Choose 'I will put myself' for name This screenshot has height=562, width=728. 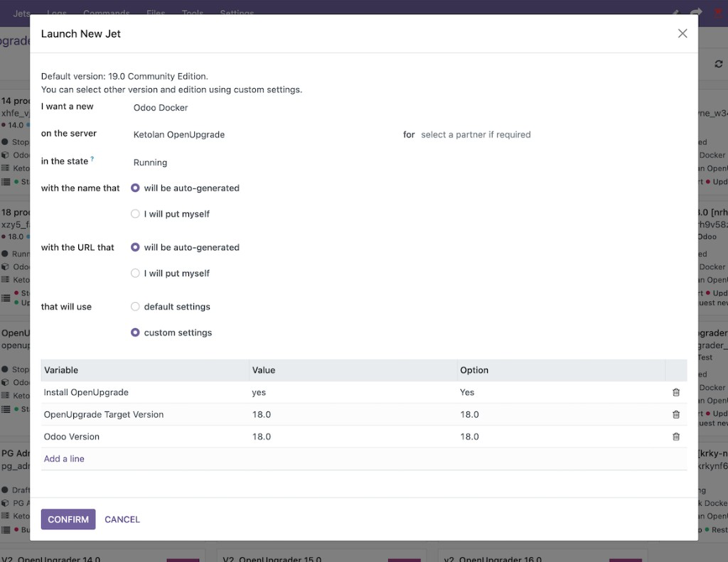[135, 214]
